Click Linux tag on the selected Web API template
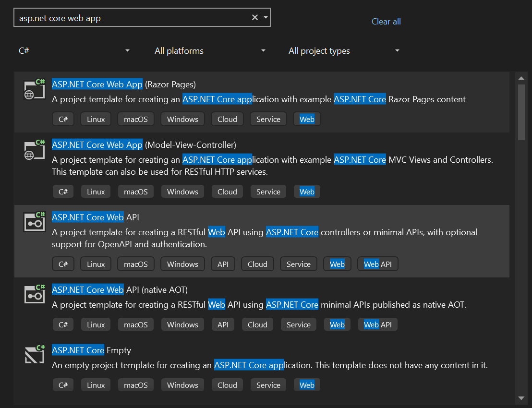 coord(96,264)
